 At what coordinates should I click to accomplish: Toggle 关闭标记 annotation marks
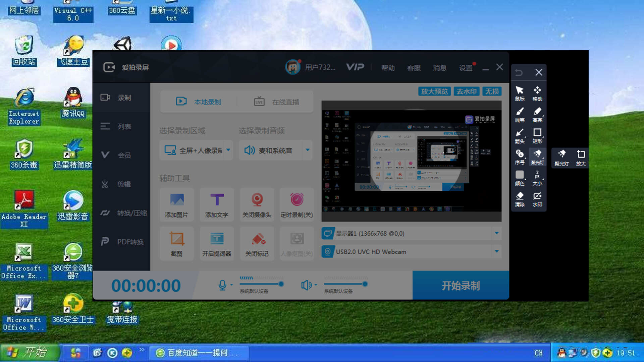coord(257,244)
